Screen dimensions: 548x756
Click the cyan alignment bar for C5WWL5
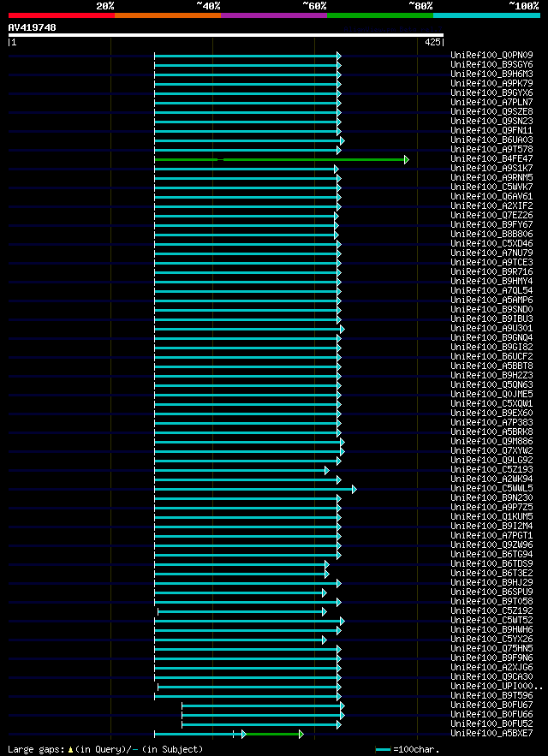click(253, 490)
